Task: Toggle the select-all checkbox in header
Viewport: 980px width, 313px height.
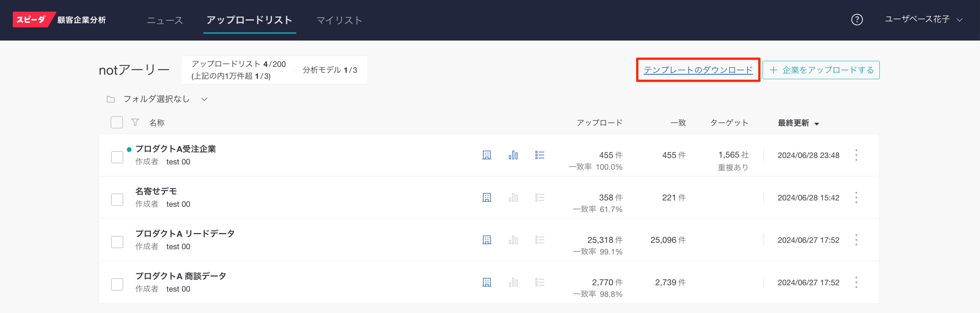Action: pyautogui.click(x=117, y=122)
